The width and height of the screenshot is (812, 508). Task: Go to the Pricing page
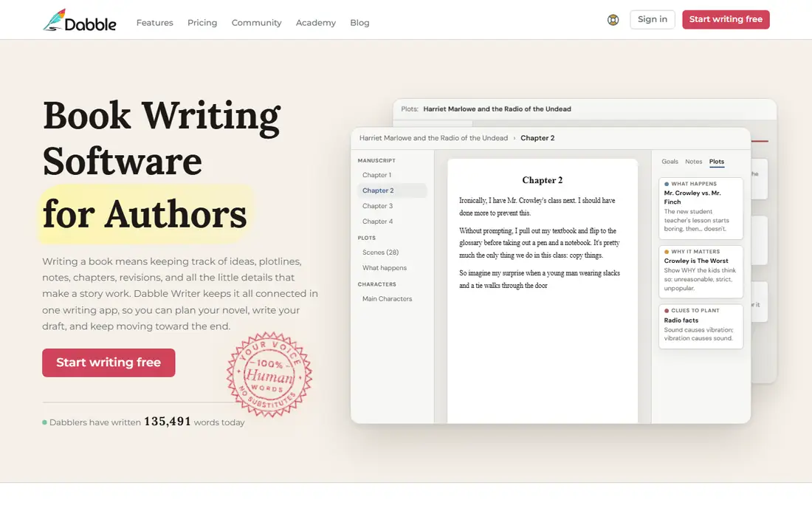tap(202, 23)
